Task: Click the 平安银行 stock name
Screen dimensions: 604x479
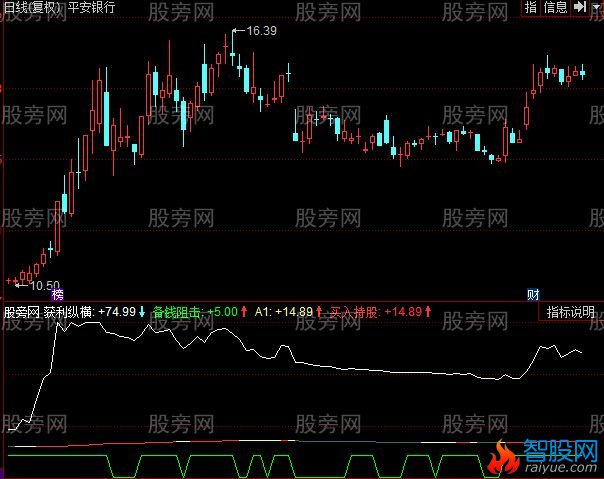Action: pyautogui.click(x=91, y=7)
